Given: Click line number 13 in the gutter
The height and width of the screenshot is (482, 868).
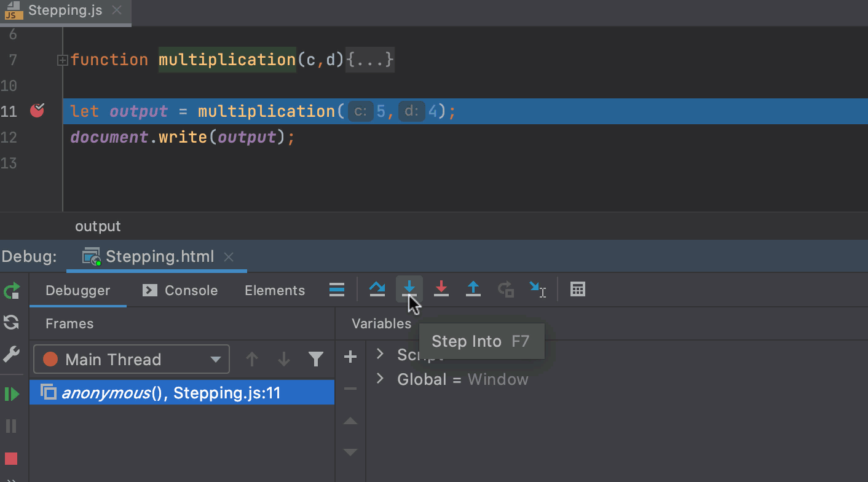Looking at the screenshot, I should pos(9,163).
